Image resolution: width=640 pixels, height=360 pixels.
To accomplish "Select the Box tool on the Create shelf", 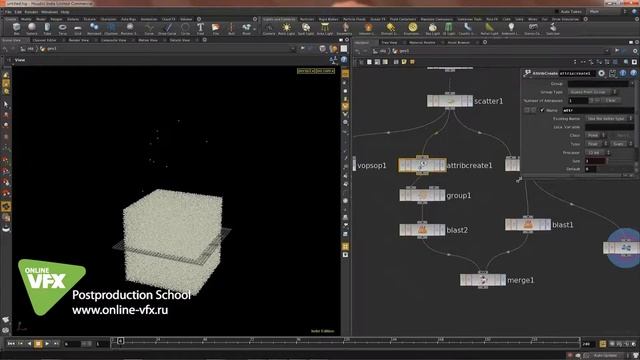I will pos(16,29).
